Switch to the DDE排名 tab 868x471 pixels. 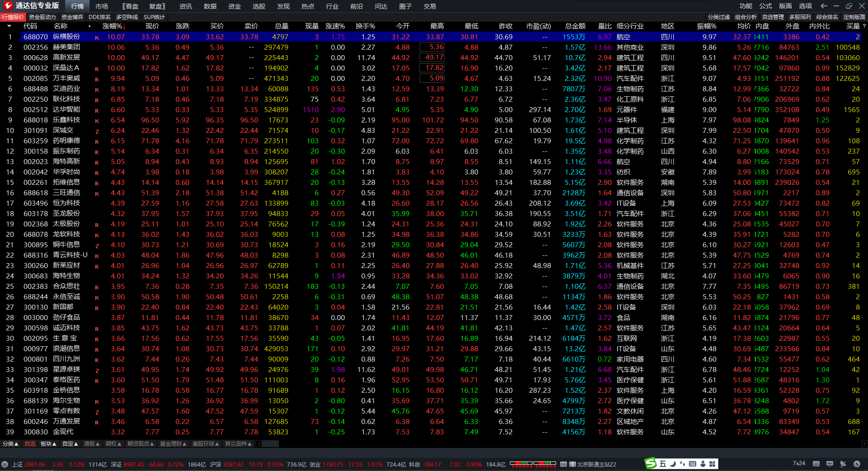pos(100,17)
